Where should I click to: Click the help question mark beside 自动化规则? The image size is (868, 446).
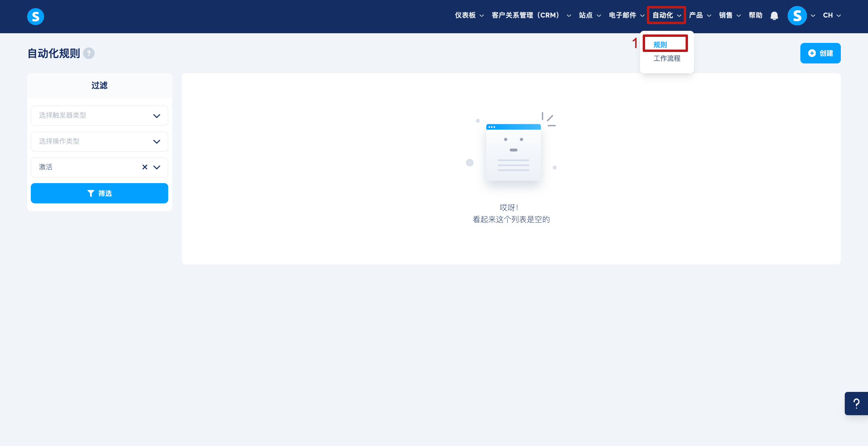[88, 53]
